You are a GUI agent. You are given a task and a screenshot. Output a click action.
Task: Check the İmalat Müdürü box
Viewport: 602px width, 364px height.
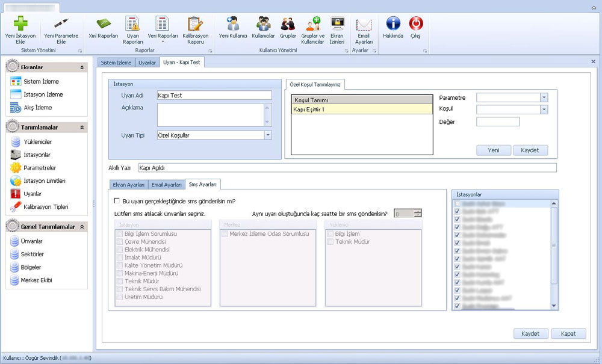[120, 258]
